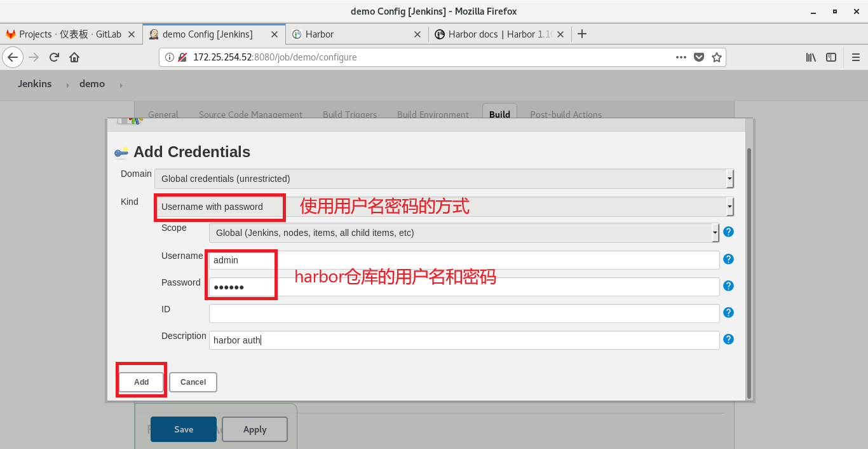Close the demo Config Jenkins tab
The height and width of the screenshot is (449, 868).
click(275, 34)
